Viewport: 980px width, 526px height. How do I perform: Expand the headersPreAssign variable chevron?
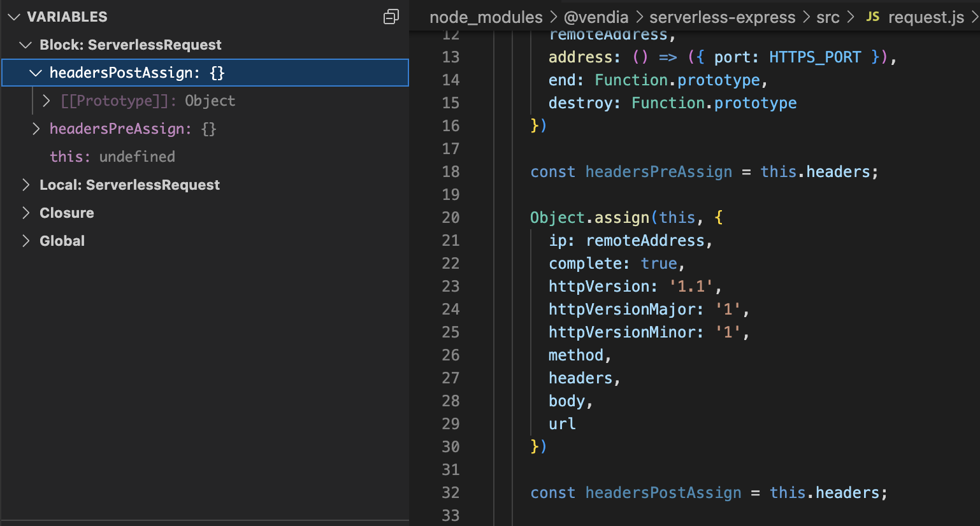36,129
